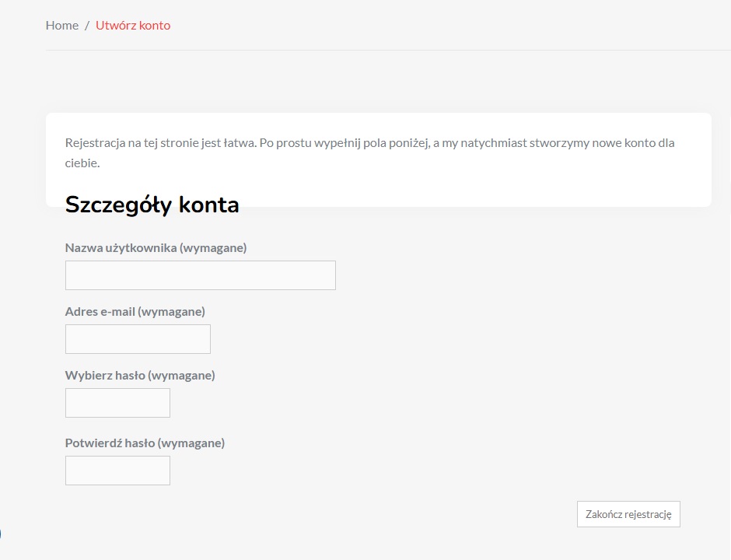Image resolution: width=731 pixels, height=560 pixels.
Task: Click the Szczegóły konta heading
Action: [x=152, y=205]
